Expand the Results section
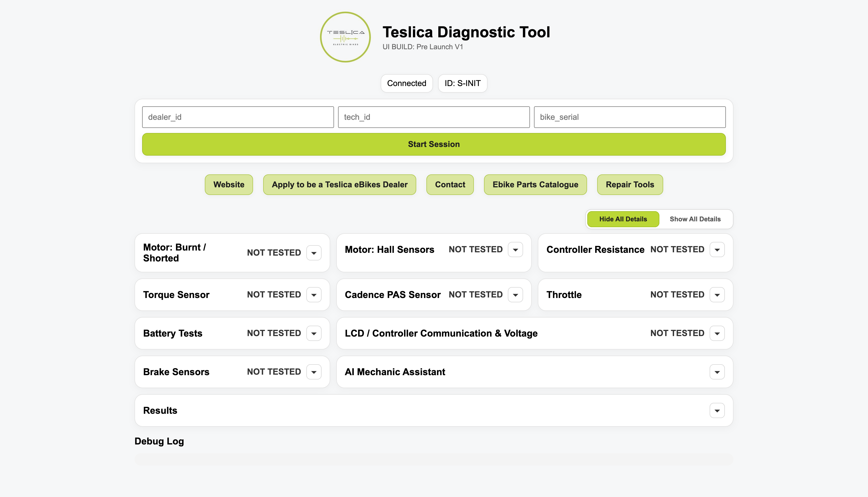868x497 pixels. [717, 410]
